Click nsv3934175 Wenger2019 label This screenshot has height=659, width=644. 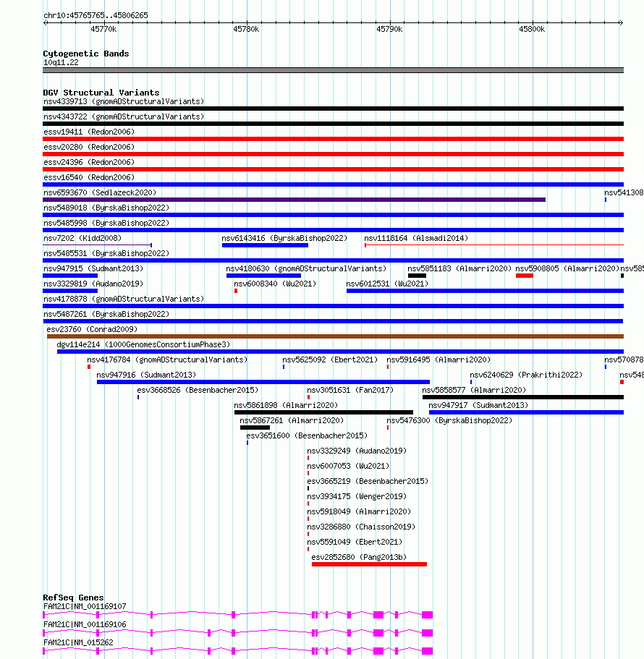(357, 496)
